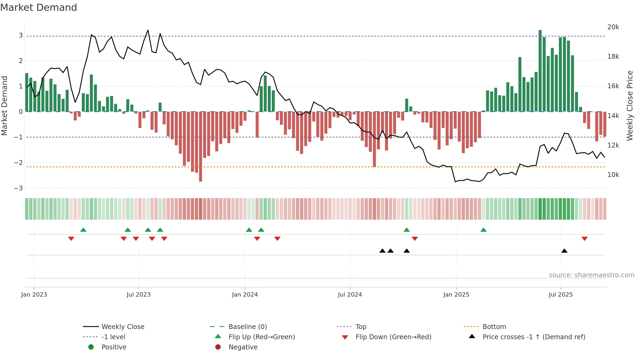The image size is (644, 362).
Task: Click the last red flip-down marker of early 2024
Action: click(277, 239)
